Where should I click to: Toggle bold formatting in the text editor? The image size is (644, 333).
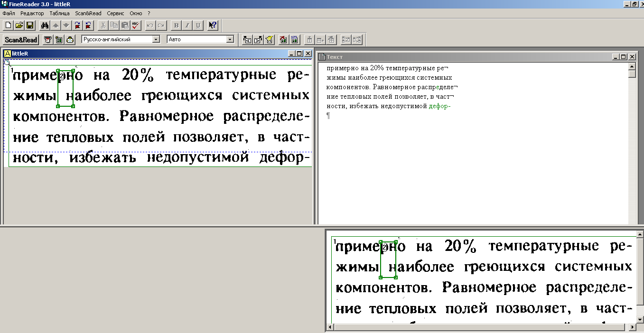pyautogui.click(x=176, y=25)
